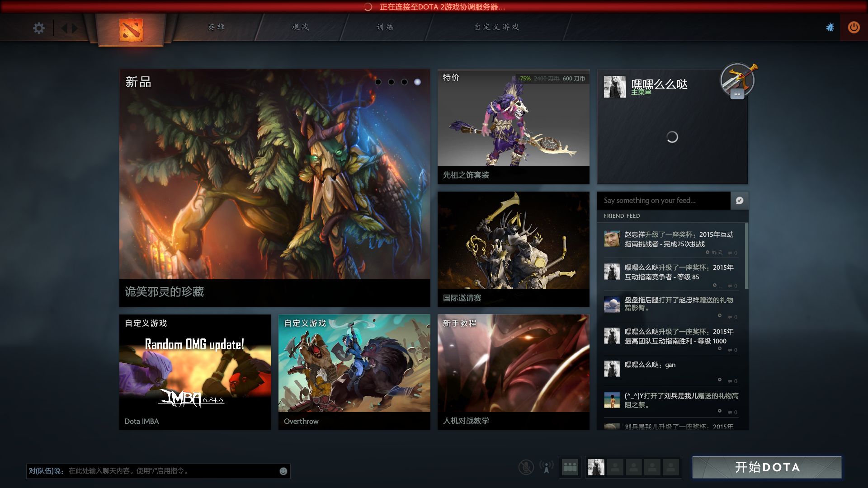Screen dimensions: 868x488
Task: Click 盘盘拖后腿's avatar in feed
Action: pos(612,304)
